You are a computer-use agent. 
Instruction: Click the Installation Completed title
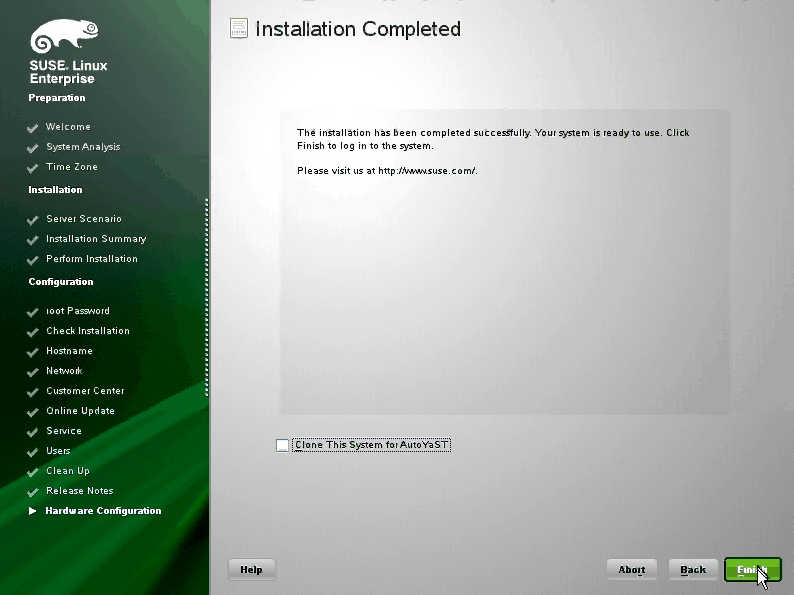pos(358,29)
